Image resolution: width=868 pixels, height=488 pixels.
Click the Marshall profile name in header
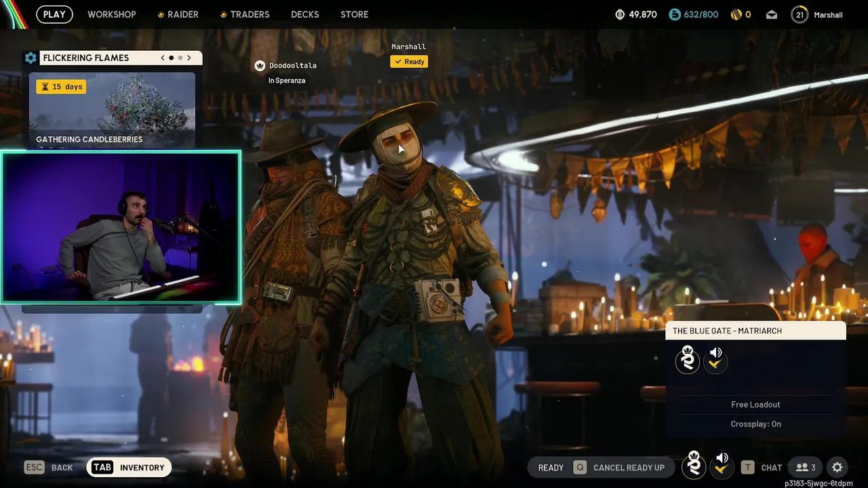pyautogui.click(x=828, y=15)
